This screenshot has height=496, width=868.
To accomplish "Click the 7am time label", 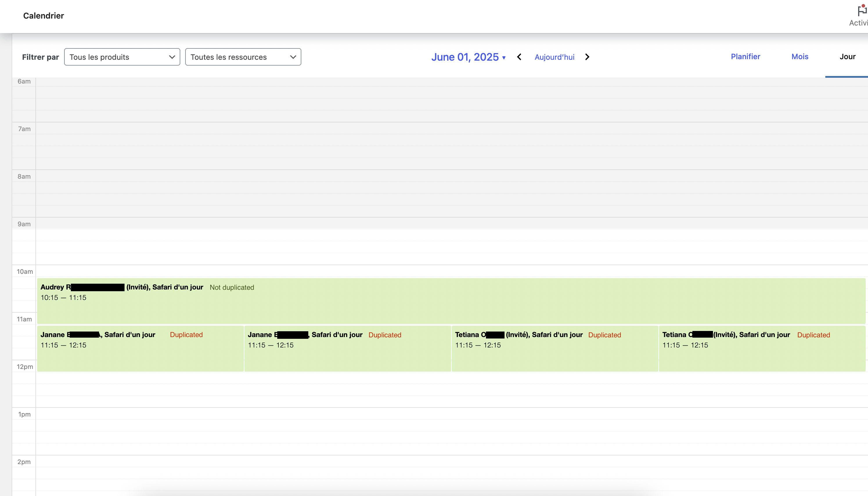I will click(x=24, y=129).
